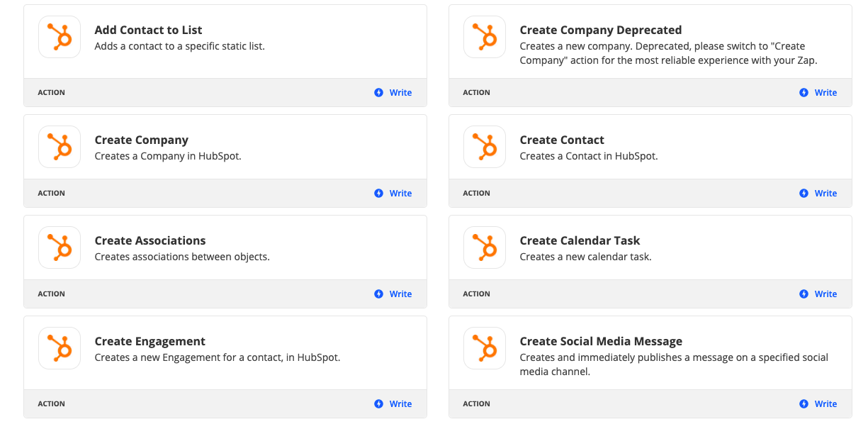Open the Create Company Deprecated title

pos(601,30)
